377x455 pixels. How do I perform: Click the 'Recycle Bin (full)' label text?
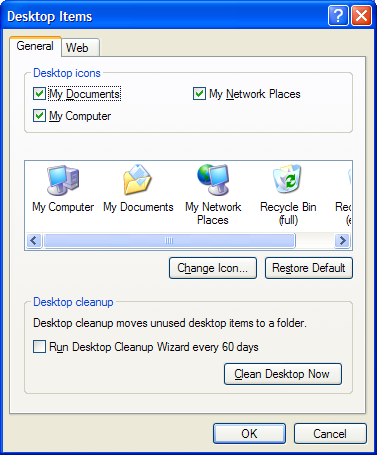[288, 213]
